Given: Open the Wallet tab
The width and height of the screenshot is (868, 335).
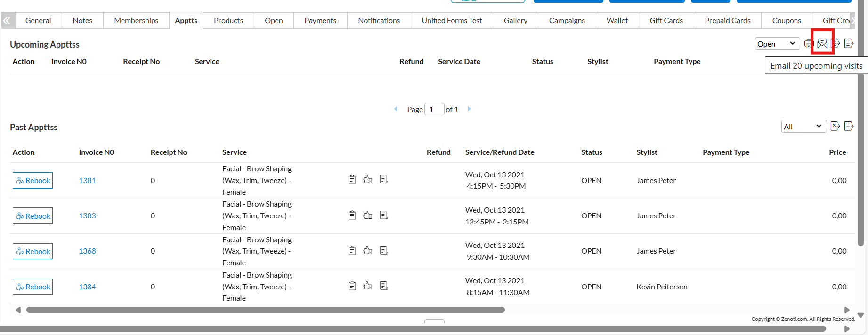Looking at the screenshot, I should pyautogui.click(x=617, y=21).
